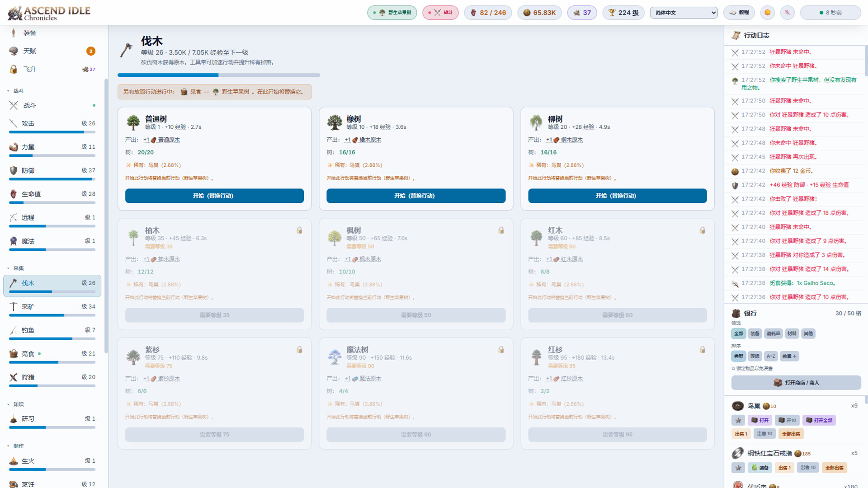Click the 钢铁红宝石戒指 ring item icon

(738, 453)
